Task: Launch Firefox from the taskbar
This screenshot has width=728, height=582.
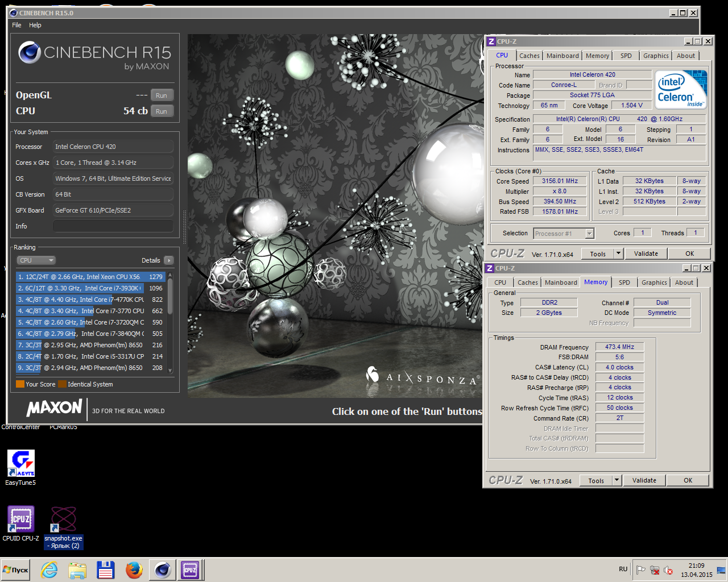Action: (x=134, y=569)
